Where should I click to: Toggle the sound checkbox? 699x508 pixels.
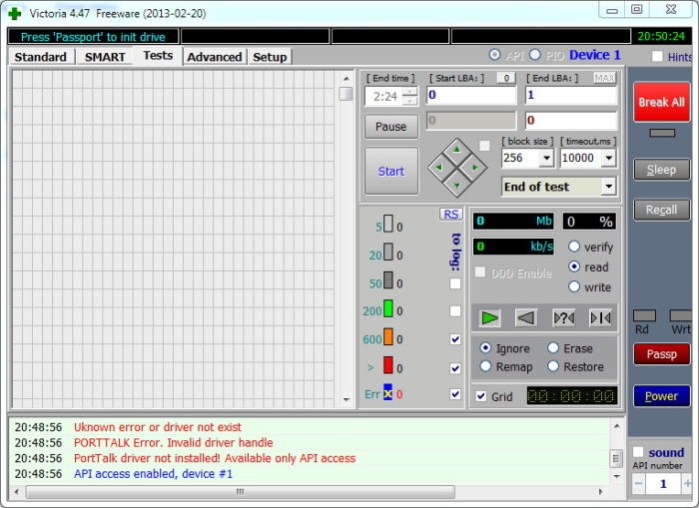click(x=638, y=452)
